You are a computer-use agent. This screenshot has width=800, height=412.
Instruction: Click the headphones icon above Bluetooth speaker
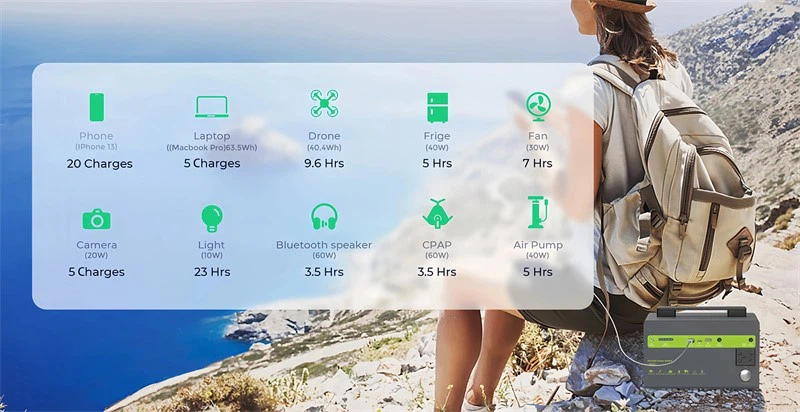(x=323, y=216)
